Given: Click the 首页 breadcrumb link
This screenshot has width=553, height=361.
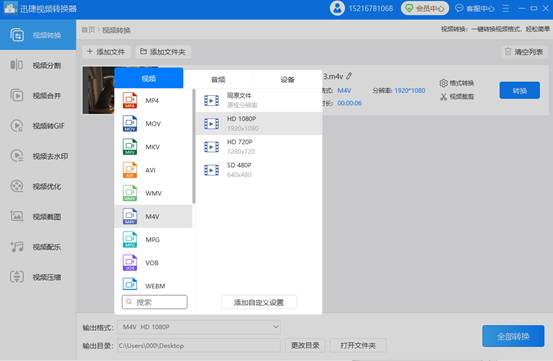Looking at the screenshot, I should [88, 30].
